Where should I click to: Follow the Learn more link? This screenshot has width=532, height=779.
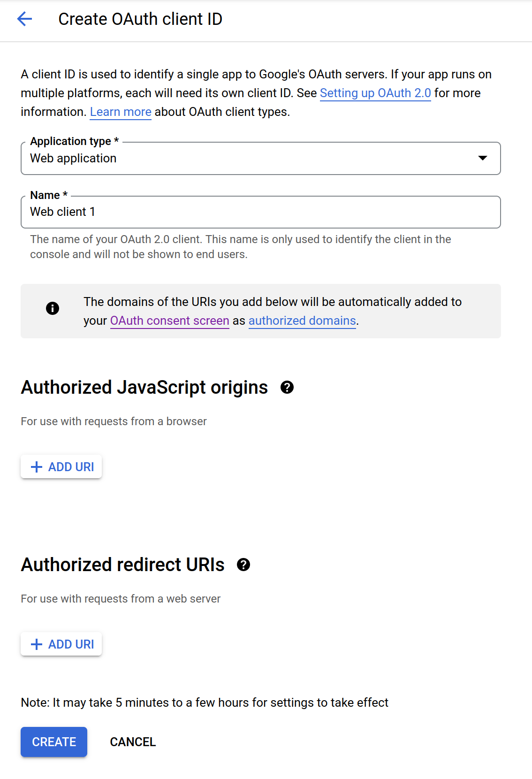coord(121,112)
